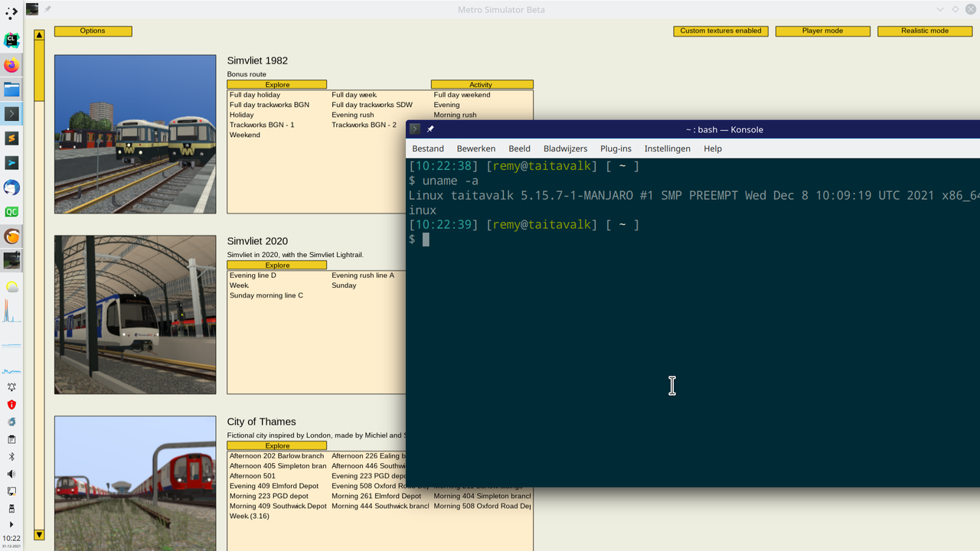This screenshot has width=980, height=551.
Task: Toggle the Realistic mode button
Action: click(925, 31)
